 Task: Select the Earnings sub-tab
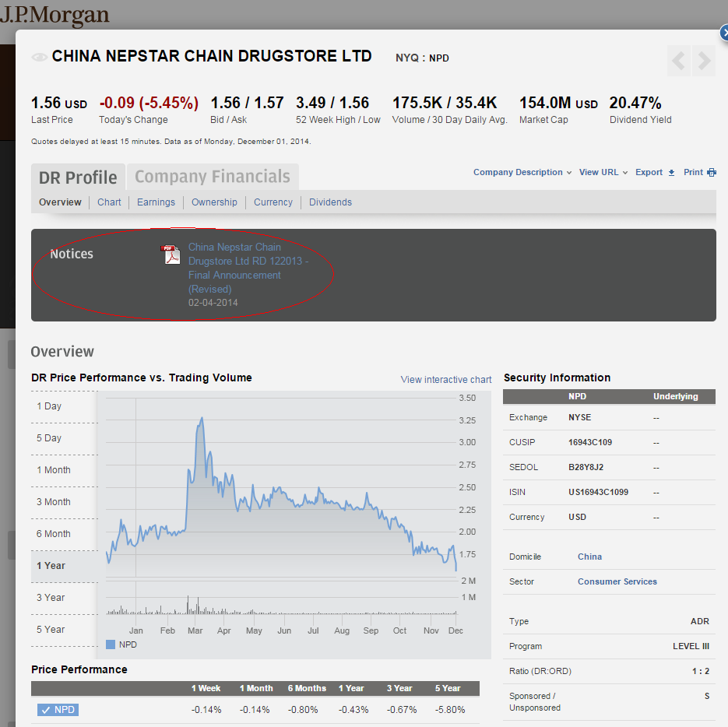click(156, 202)
